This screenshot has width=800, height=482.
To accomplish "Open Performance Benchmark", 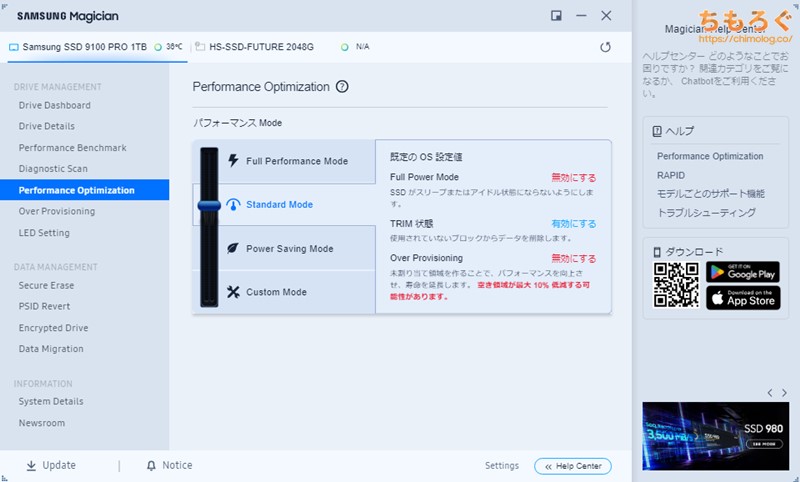I will (72, 148).
